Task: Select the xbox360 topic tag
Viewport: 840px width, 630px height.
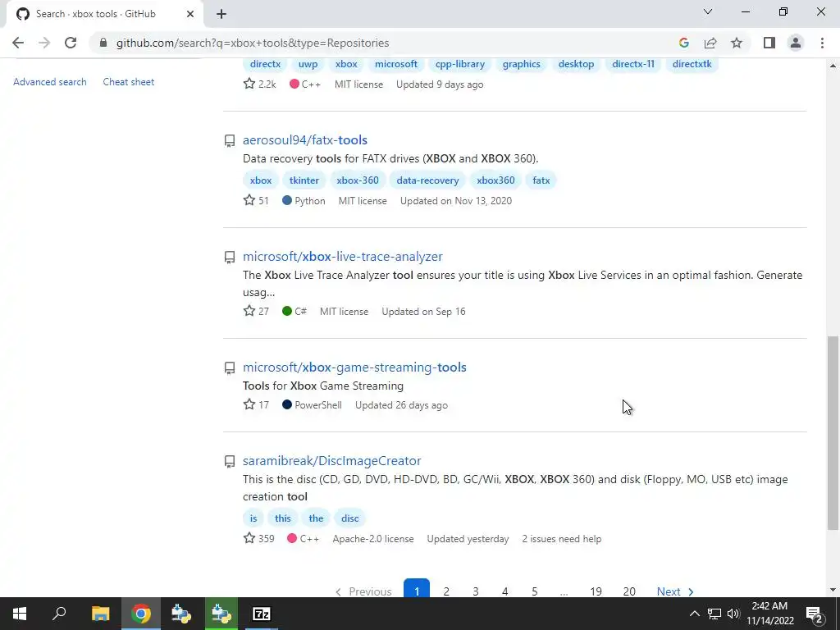Action: pyautogui.click(x=495, y=180)
